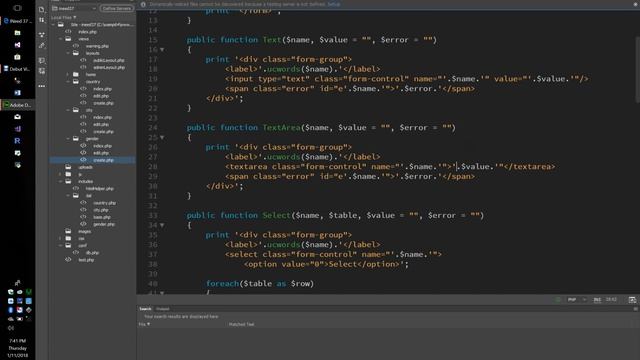Click the Format Source Code icon

42,46
